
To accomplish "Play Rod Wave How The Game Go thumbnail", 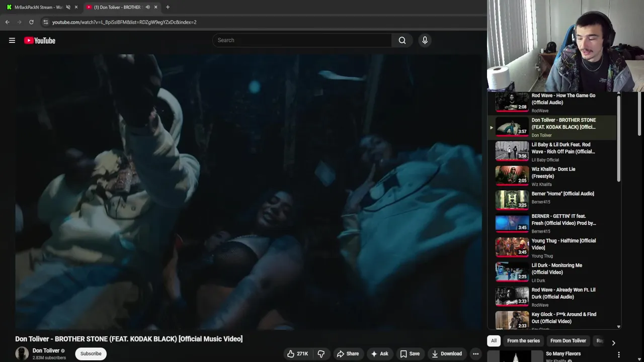I will tap(512, 102).
